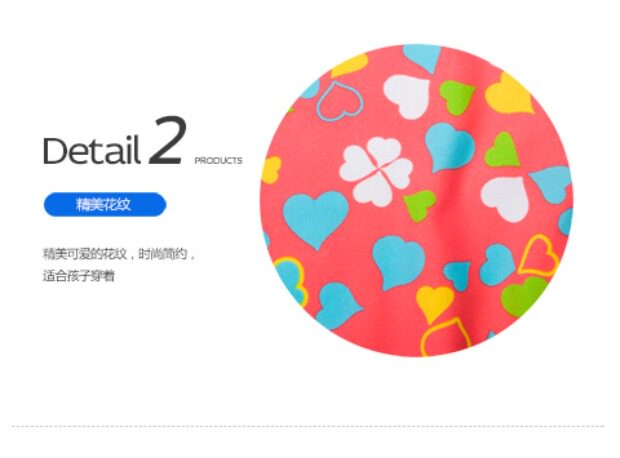620x458 pixels.
Task: Click the white four-leaf clover shape
Action: 376,171
